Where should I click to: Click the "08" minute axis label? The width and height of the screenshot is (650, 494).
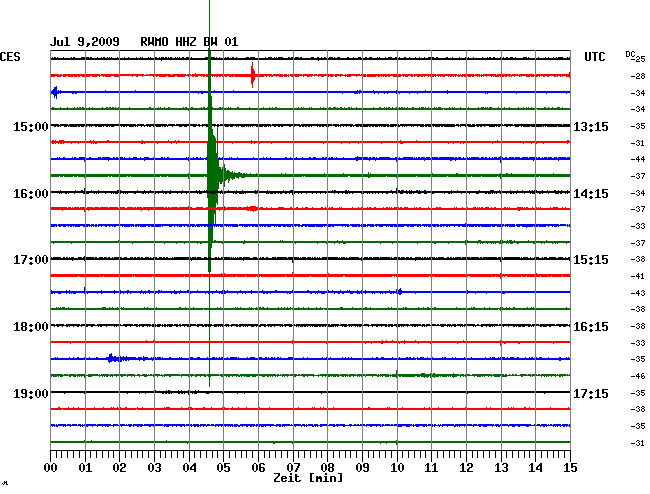click(327, 468)
